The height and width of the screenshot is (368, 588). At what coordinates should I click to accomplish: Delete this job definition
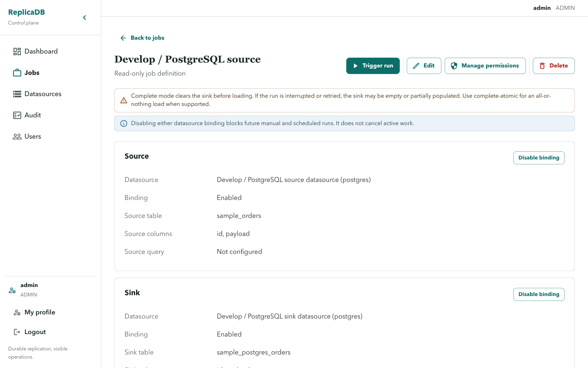pyautogui.click(x=554, y=66)
